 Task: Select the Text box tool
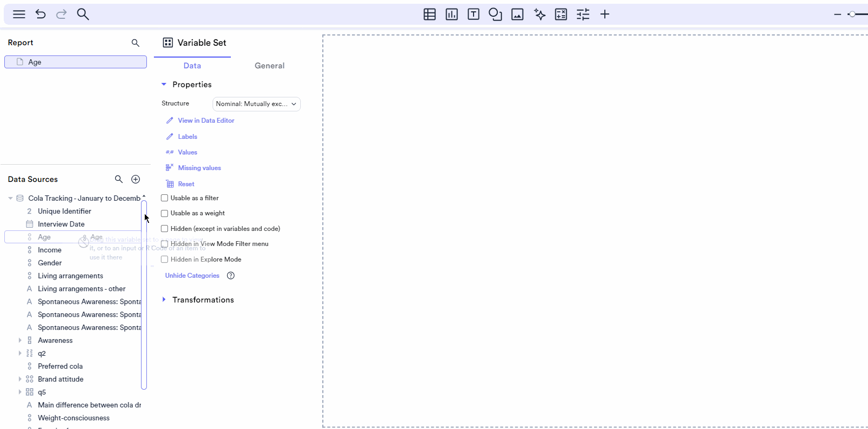pyautogui.click(x=474, y=15)
